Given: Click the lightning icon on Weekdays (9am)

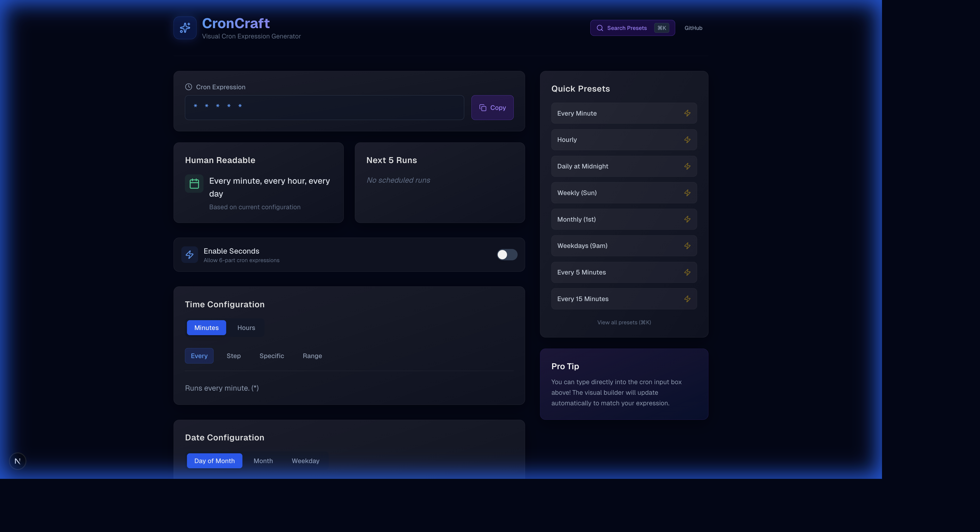Looking at the screenshot, I should pyautogui.click(x=687, y=246).
